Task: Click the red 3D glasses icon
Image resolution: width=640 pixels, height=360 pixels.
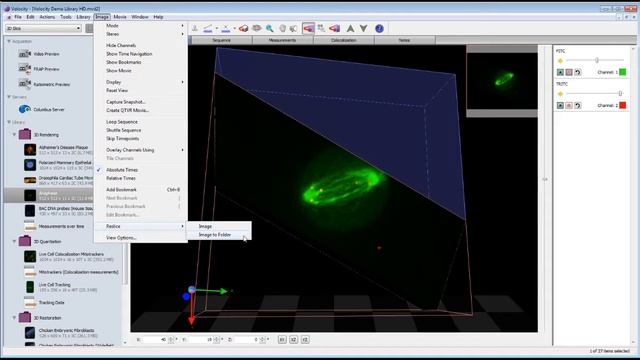Action: tap(244, 29)
